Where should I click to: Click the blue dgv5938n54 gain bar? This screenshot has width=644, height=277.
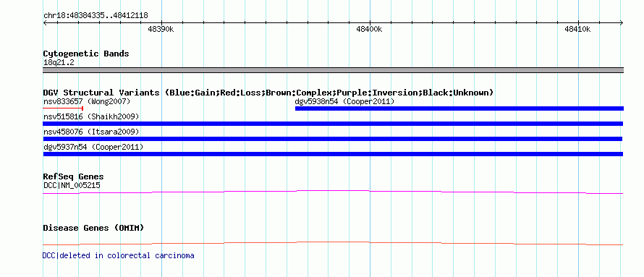[x=459, y=108]
